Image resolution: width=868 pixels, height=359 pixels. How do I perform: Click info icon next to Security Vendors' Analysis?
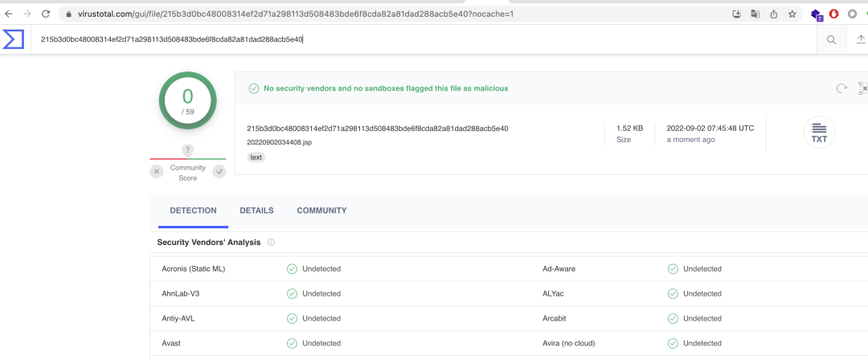coord(271,243)
